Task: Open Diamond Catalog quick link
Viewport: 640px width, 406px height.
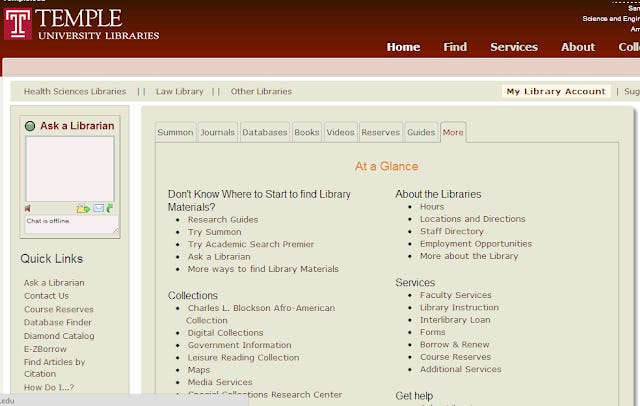Action: click(x=59, y=336)
